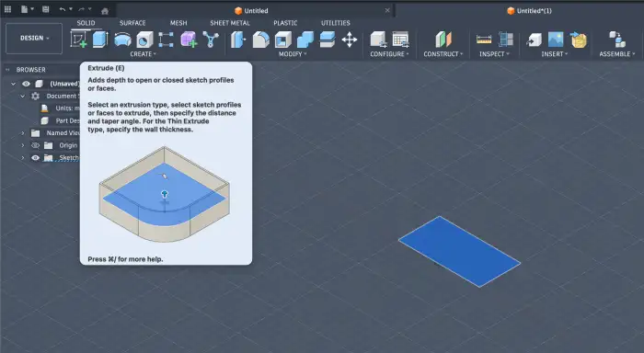Click the Change Parameters table icon

point(400,40)
